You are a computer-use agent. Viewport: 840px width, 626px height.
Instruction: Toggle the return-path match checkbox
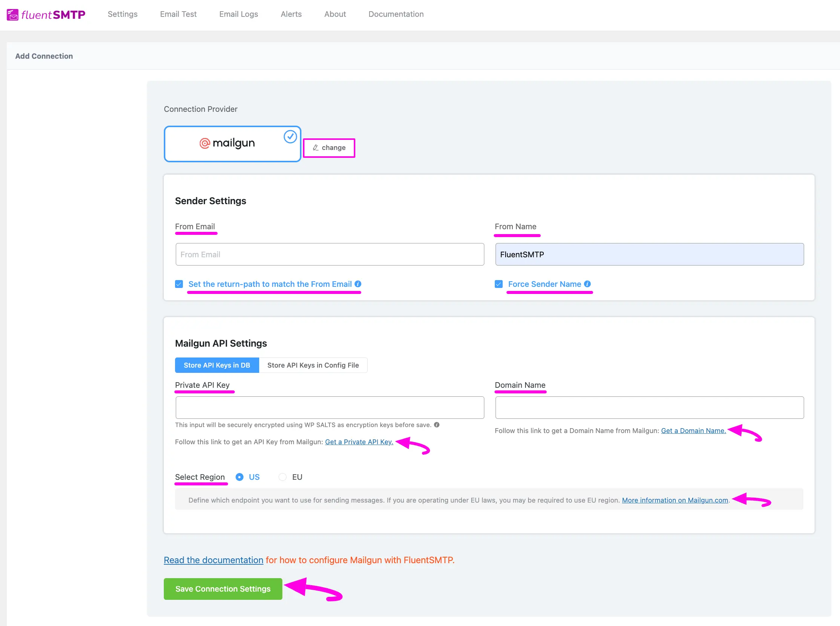[179, 284]
